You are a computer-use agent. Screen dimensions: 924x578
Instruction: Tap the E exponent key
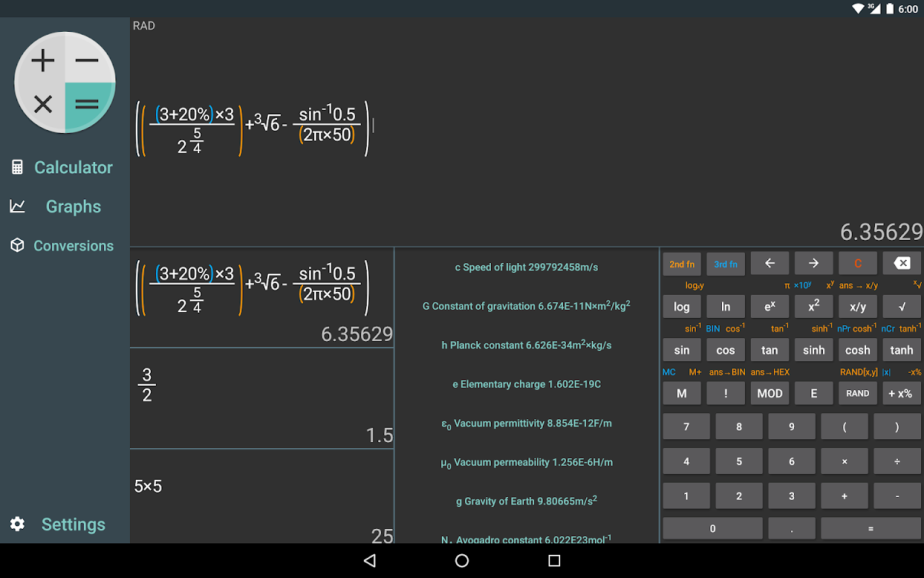[x=814, y=393]
